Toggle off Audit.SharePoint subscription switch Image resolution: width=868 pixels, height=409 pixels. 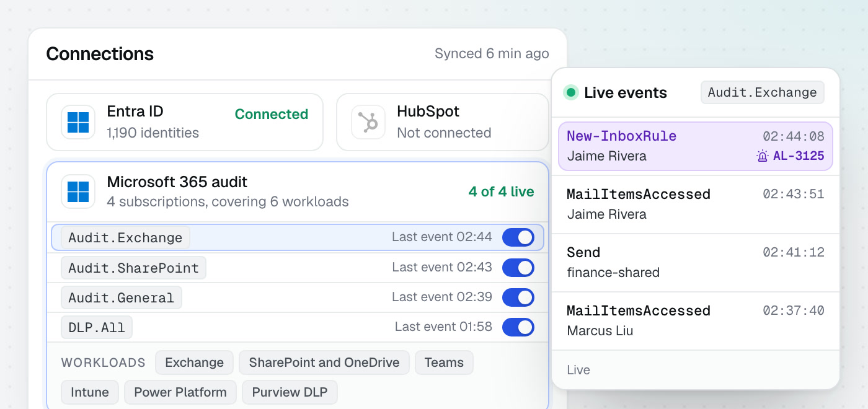518,268
